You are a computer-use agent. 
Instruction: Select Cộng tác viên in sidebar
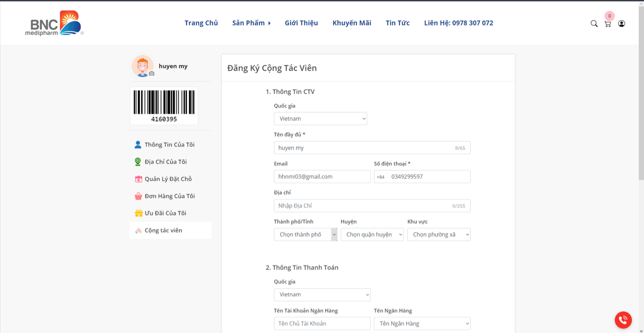coord(163,231)
